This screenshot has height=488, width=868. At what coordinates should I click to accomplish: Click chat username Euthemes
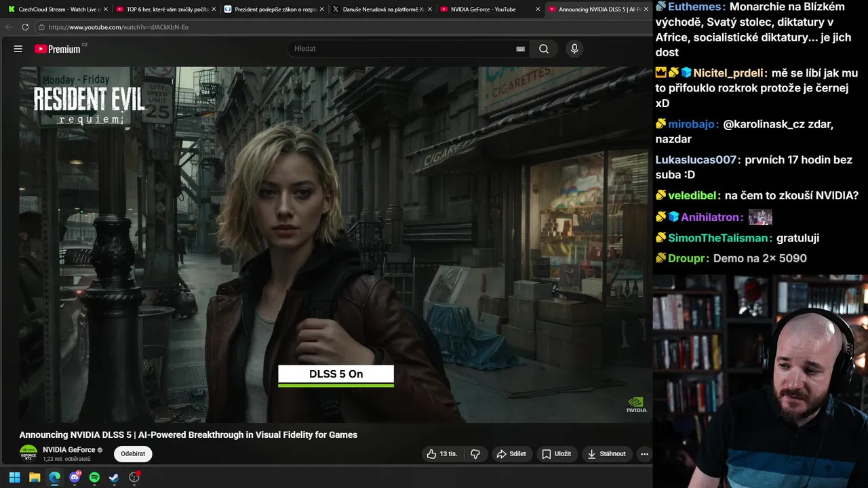pyautogui.click(x=696, y=7)
